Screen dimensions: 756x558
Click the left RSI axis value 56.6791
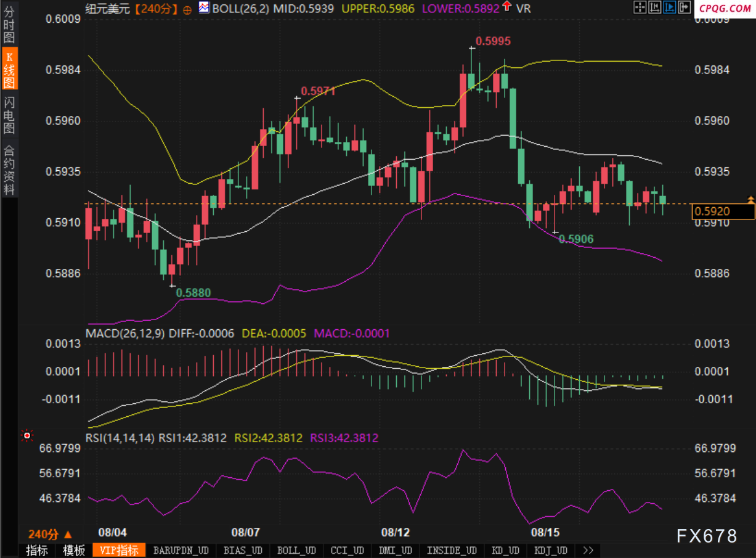coord(61,473)
